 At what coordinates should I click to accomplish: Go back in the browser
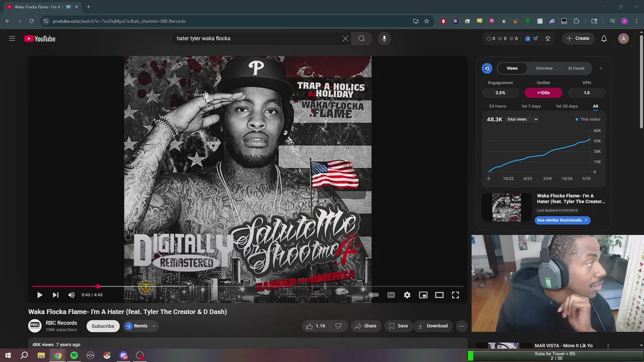pyautogui.click(x=7, y=21)
